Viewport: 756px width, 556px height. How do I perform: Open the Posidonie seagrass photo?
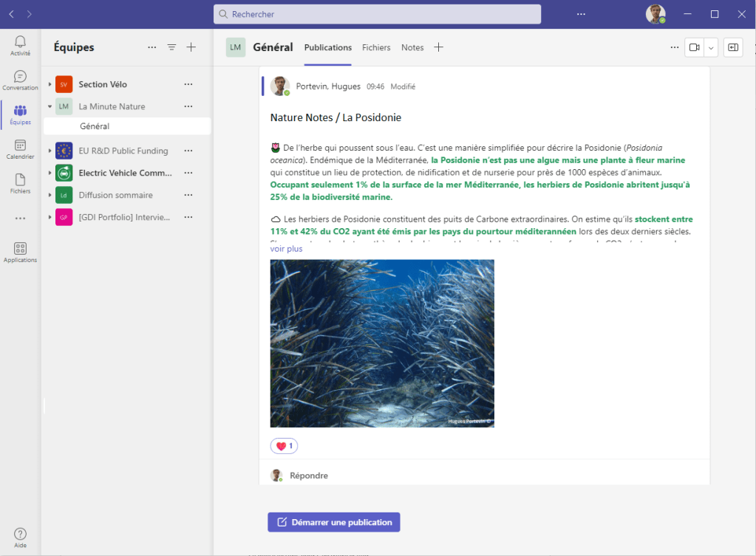(382, 343)
